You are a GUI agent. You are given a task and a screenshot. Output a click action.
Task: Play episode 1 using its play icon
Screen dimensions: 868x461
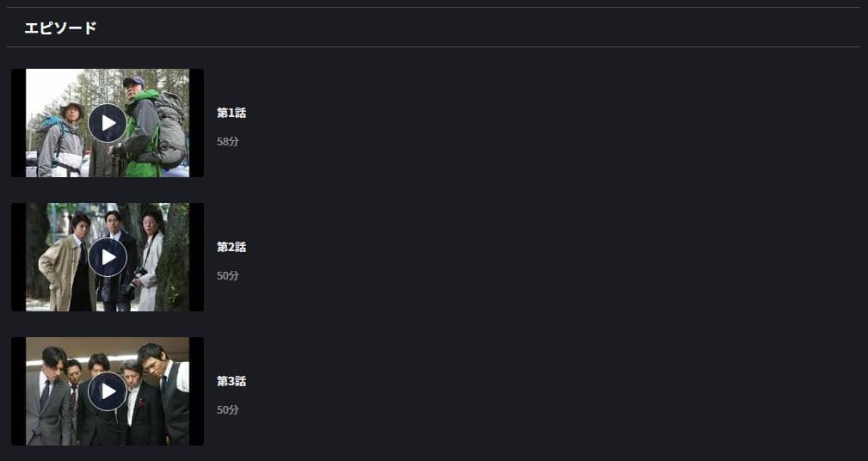[x=108, y=123]
